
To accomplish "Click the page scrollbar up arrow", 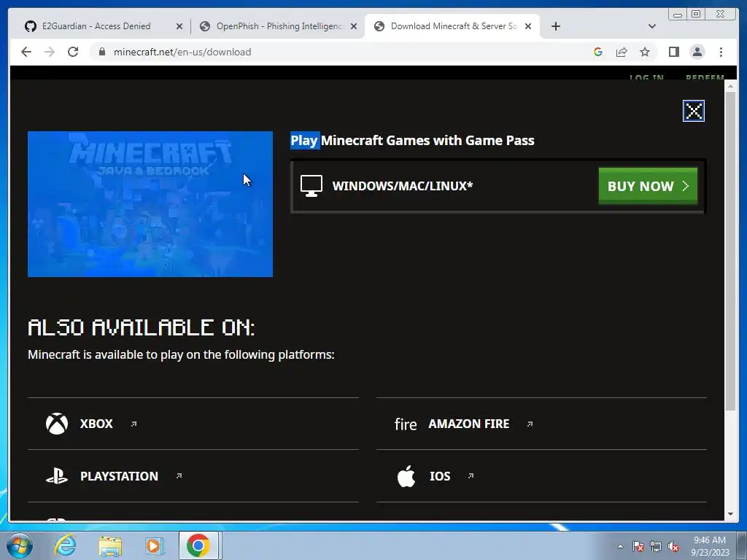I will point(730,86).
